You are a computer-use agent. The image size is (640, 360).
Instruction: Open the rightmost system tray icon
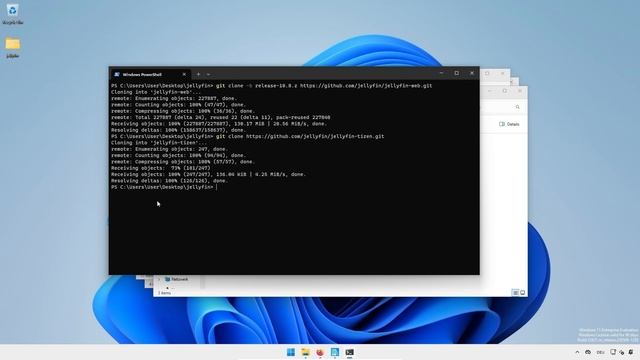pyautogui.click(x=631, y=352)
